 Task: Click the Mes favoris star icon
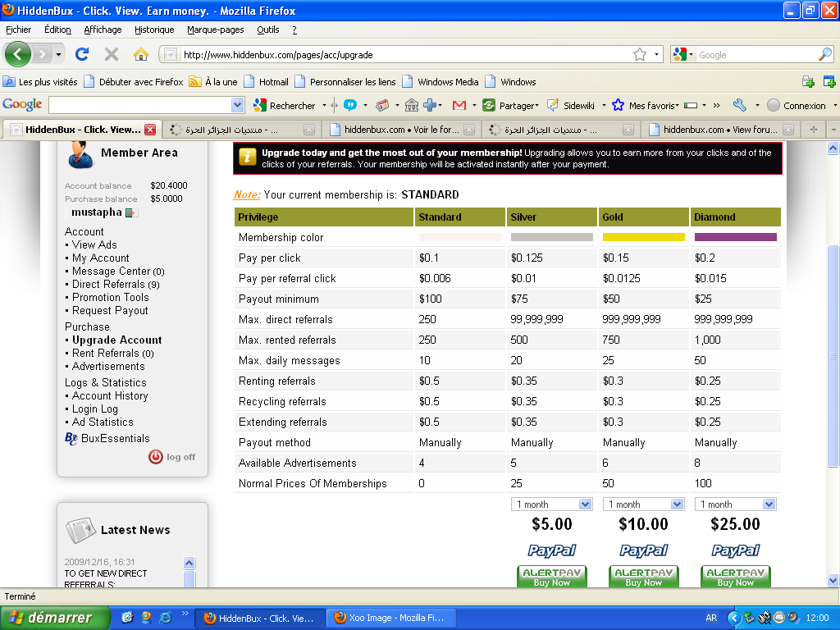618,105
